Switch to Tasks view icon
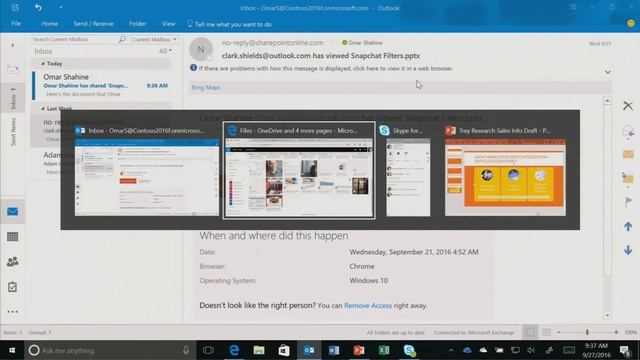Screen dimensions: 640x360 click(x=12, y=287)
